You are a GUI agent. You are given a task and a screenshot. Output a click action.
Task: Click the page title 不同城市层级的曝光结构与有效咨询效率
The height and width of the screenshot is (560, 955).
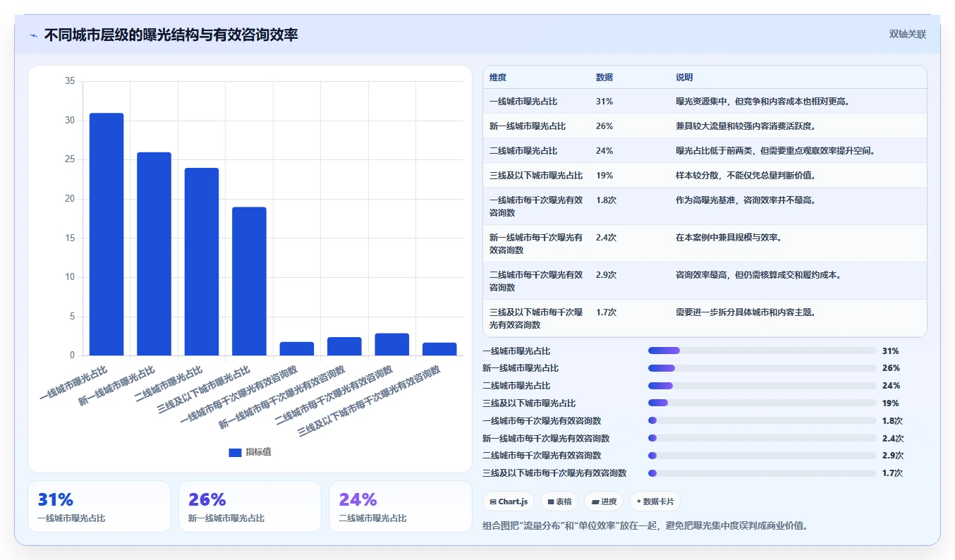171,35
